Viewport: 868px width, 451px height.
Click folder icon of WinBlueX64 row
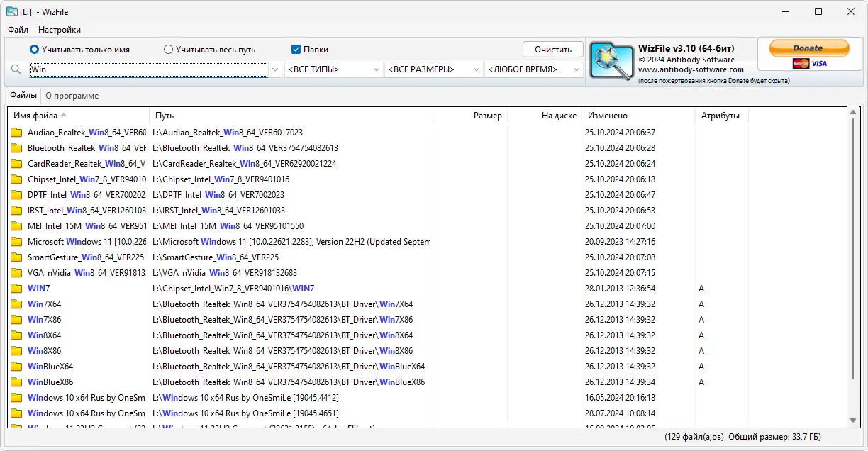pos(16,367)
